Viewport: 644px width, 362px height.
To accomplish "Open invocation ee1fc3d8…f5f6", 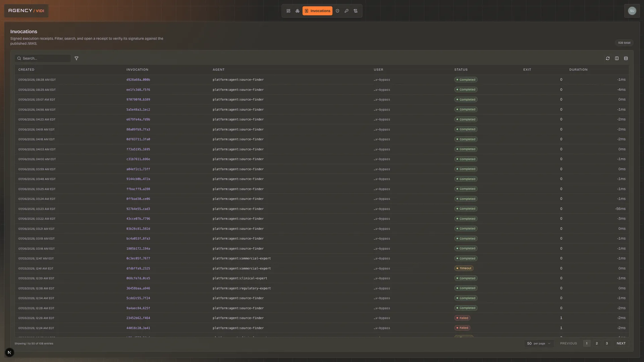I will coord(138,90).
